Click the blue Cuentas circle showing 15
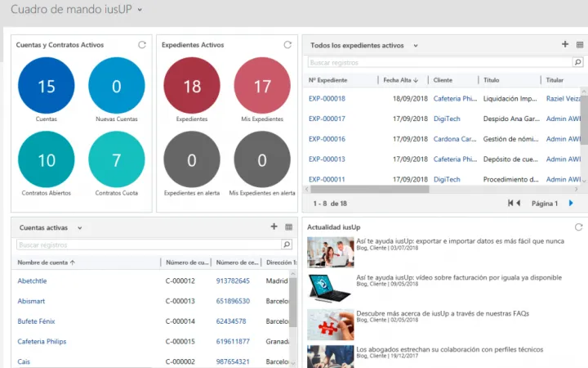This screenshot has width=588, height=368. tap(47, 87)
